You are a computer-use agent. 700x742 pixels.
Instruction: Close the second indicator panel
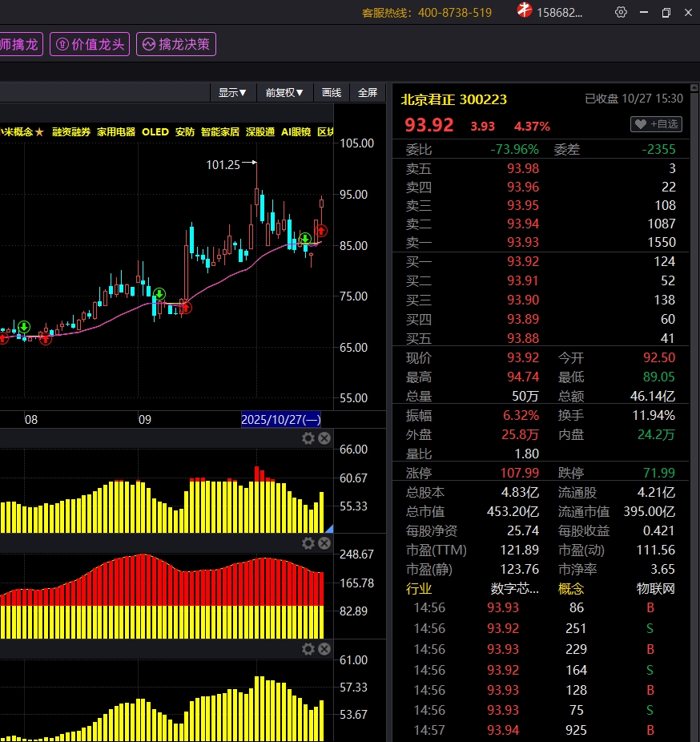pos(324,543)
